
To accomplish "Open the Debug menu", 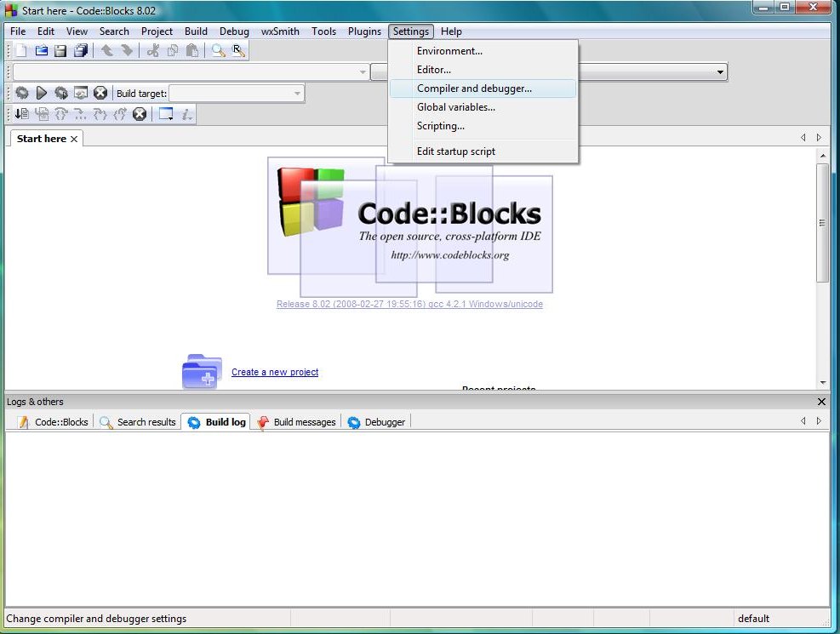I will 234,31.
